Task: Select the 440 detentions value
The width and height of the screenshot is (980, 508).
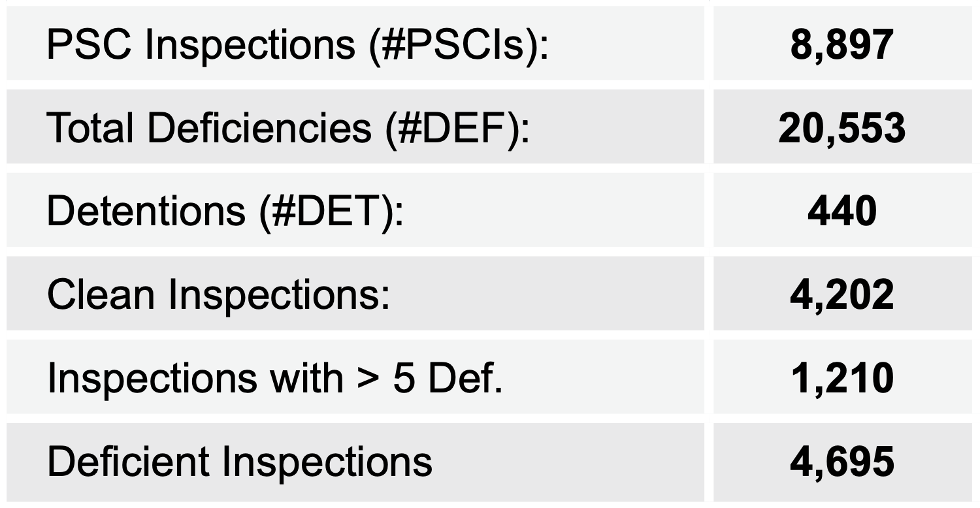Action: coord(841,214)
